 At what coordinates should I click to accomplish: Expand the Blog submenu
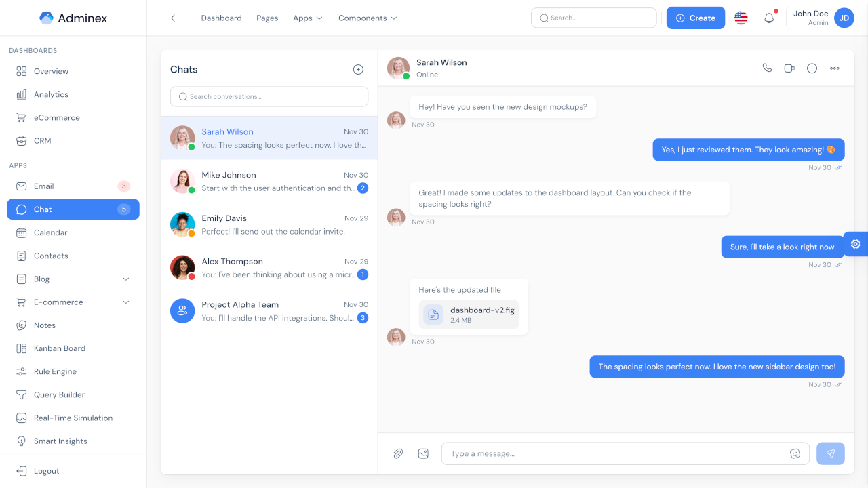click(73, 279)
